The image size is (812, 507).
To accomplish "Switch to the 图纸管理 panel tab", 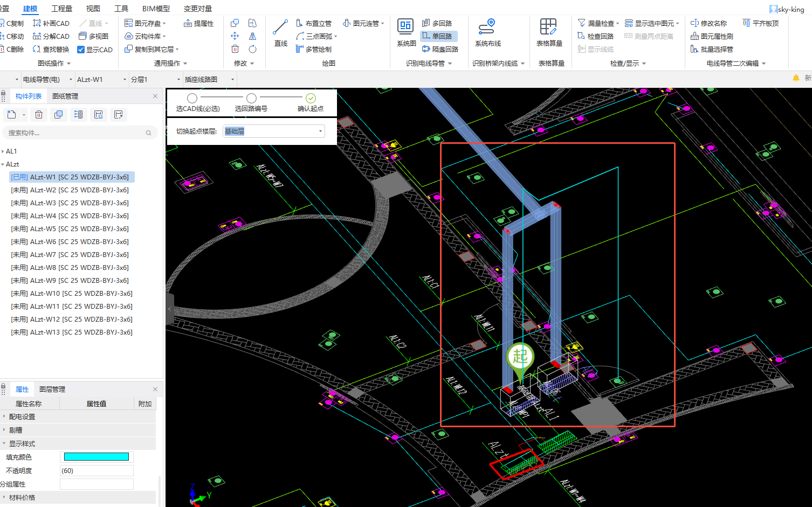I will point(65,96).
